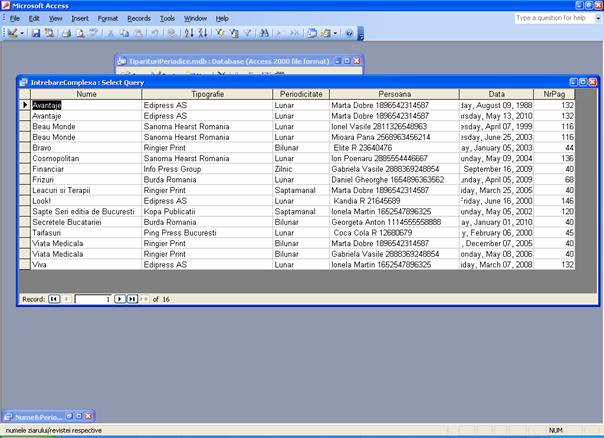
Task: Expand the New Object dropdown arrow
Action: pos(337,33)
